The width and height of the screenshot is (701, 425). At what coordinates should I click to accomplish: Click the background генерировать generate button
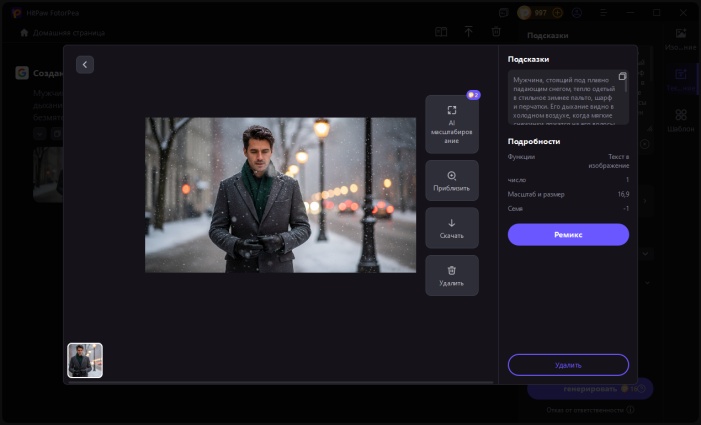coord(590,389)
